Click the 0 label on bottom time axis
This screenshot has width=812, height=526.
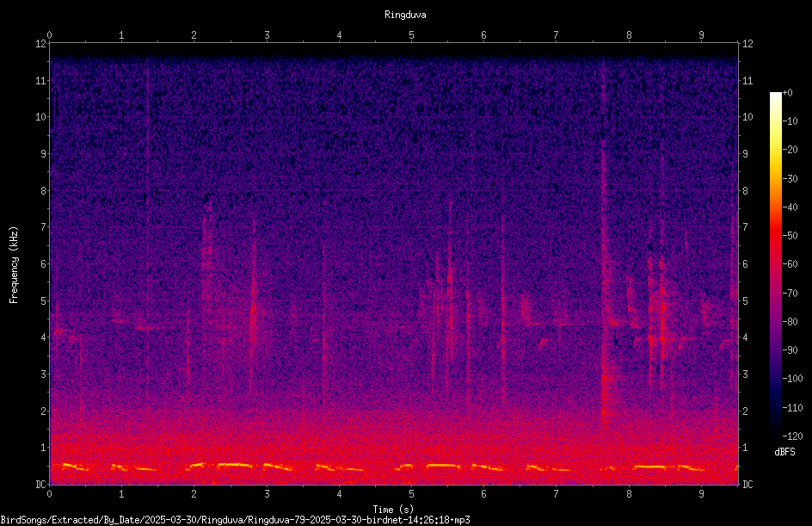click(x=49, y=494)
